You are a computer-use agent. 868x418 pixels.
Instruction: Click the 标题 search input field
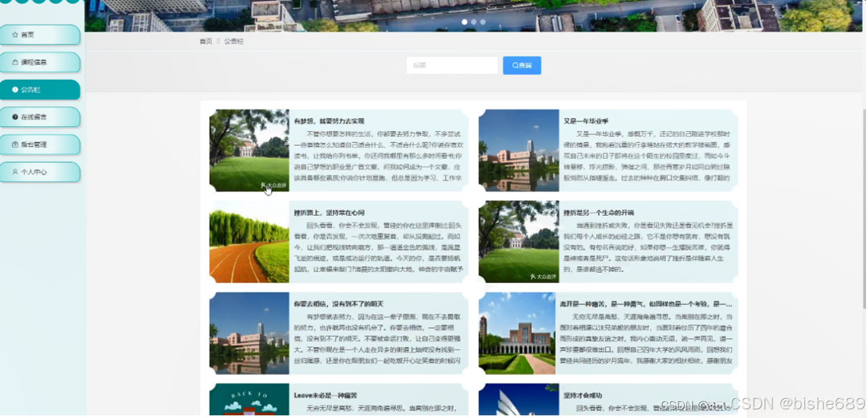pos(452,65)
